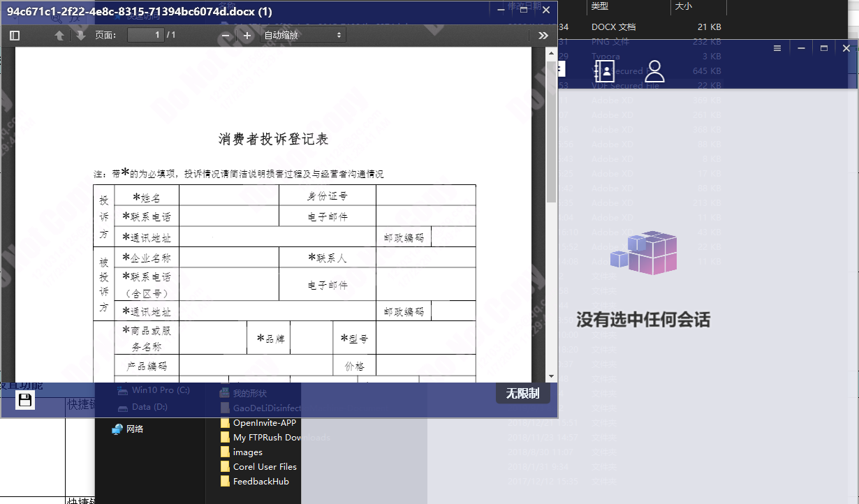The height and width of the screenshot is (504, 859).
Task: Maximize the chat window
Action: tap(824, 48)
